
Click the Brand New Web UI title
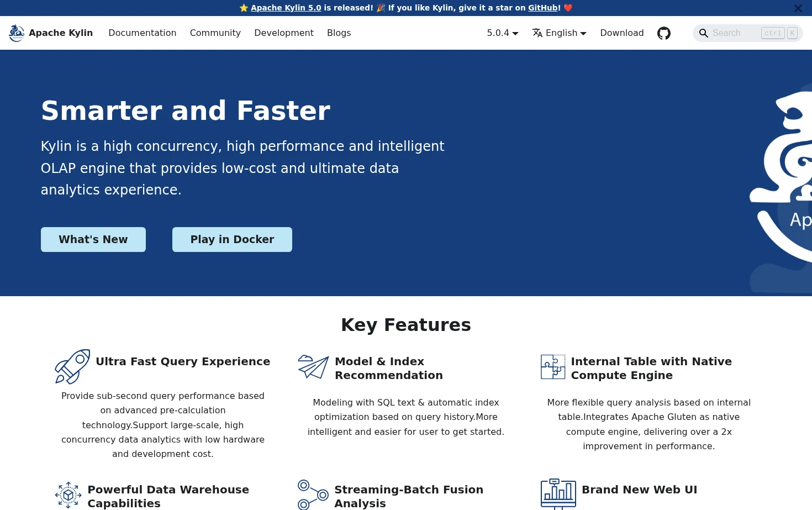pyautogui.click(x=640, y=490)
